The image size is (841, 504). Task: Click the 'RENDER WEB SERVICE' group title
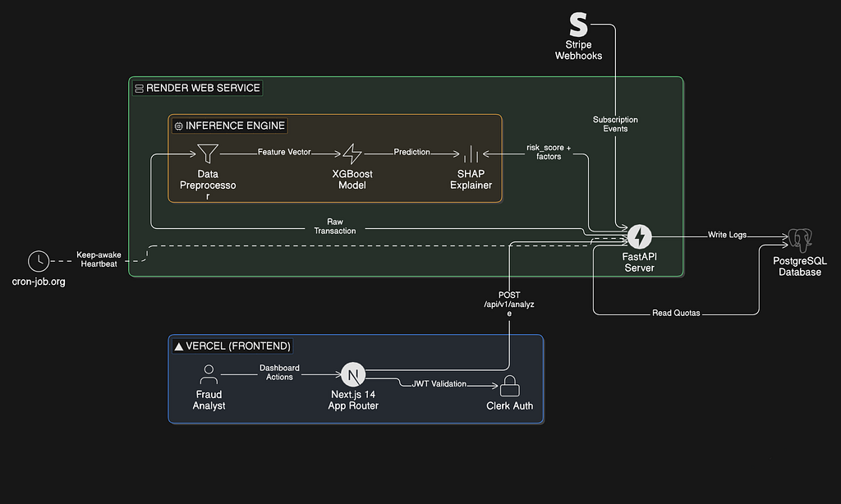203,88
